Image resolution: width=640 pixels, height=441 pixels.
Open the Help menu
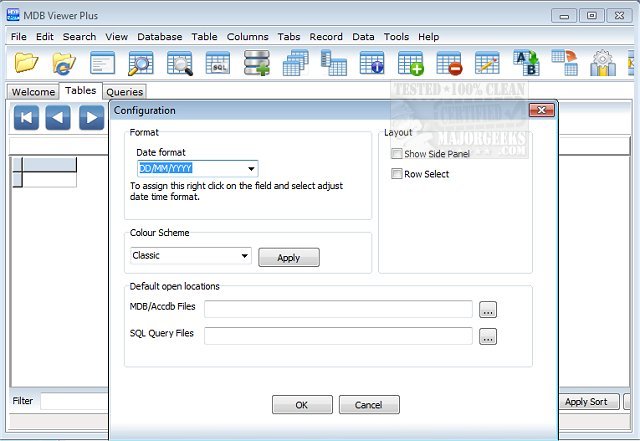coord(428,37)
